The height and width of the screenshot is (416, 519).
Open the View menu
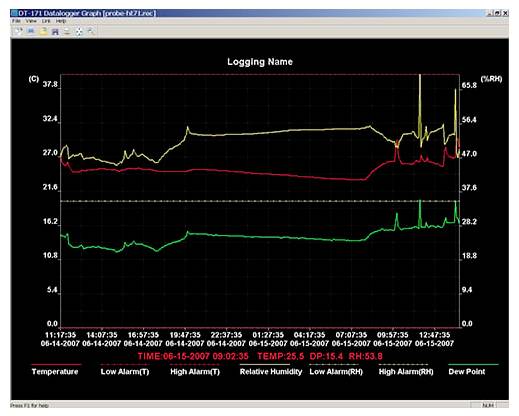[x=31, y=21]
